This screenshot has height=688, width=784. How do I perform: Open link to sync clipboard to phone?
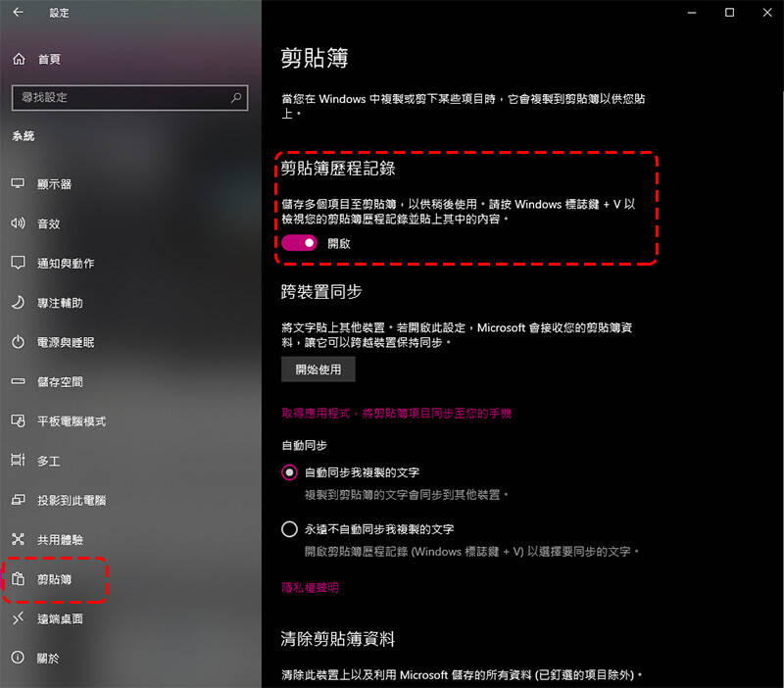(397, 413)
